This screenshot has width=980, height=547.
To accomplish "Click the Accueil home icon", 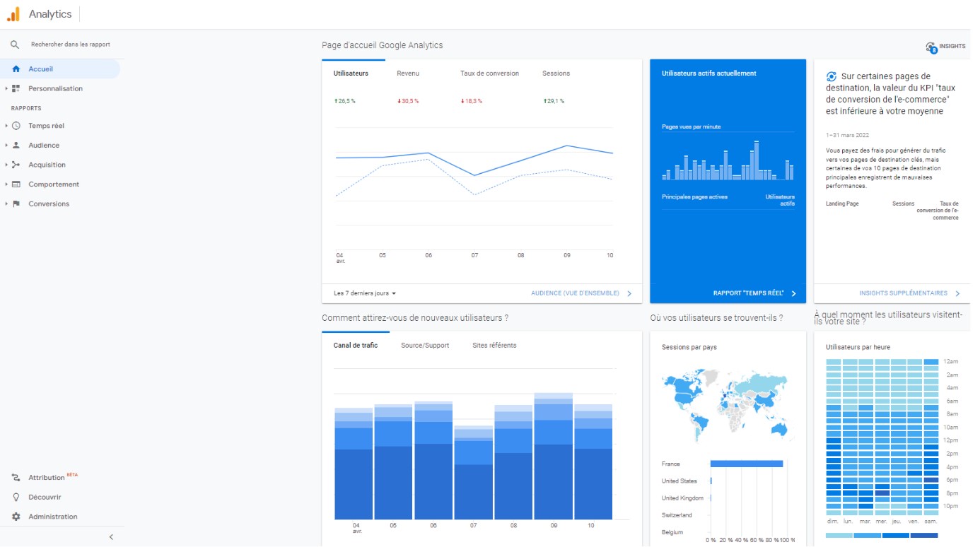I will tap(16, 69).
